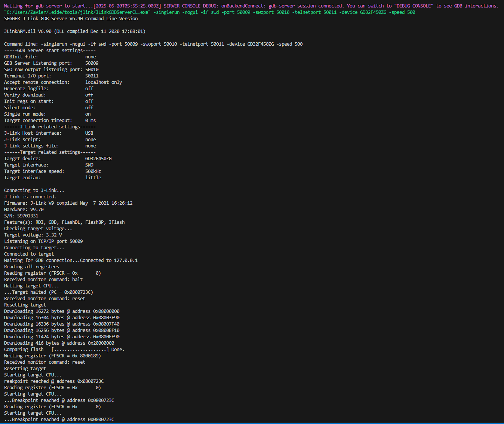Click the 'J-Link is connected.' line
Image resolution: width=504 pixels, height=424 pixels.
[30, 197]
